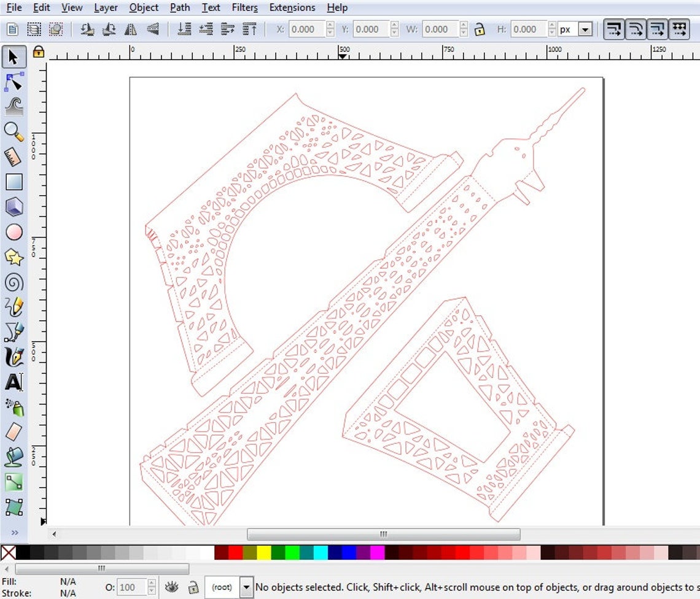Pick the Ellipse circle tool
This screenshot has width=700, height=599.
click(14, 232)
